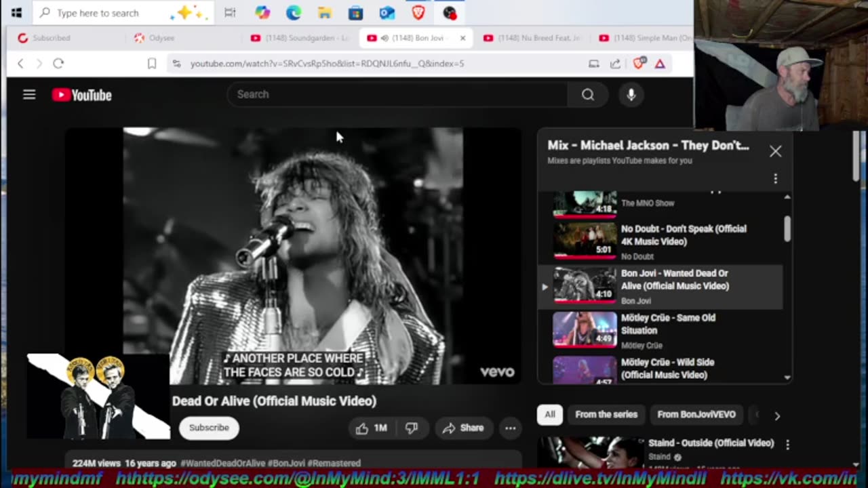Switch to the Nu Breed YouTube tab
This screenshot has width=868, height=488.
[533, 38]
